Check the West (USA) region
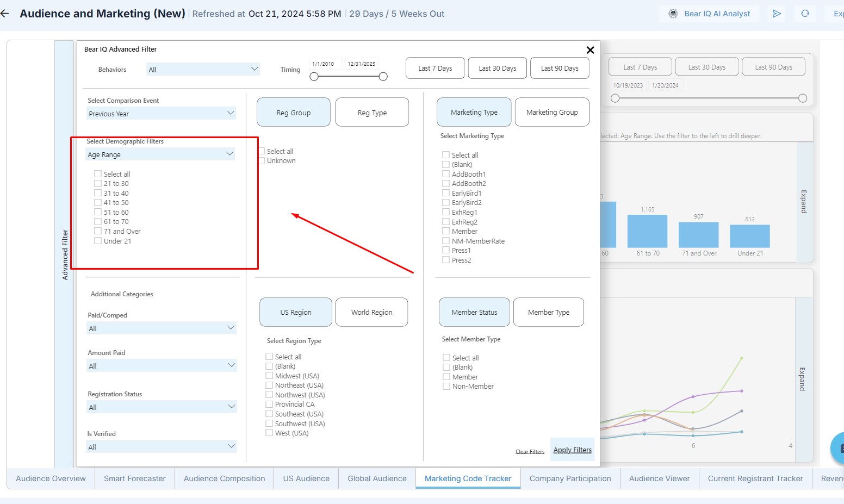Viewport: 844px width, 504px height. pyautogui.click(x=269, y=433)
